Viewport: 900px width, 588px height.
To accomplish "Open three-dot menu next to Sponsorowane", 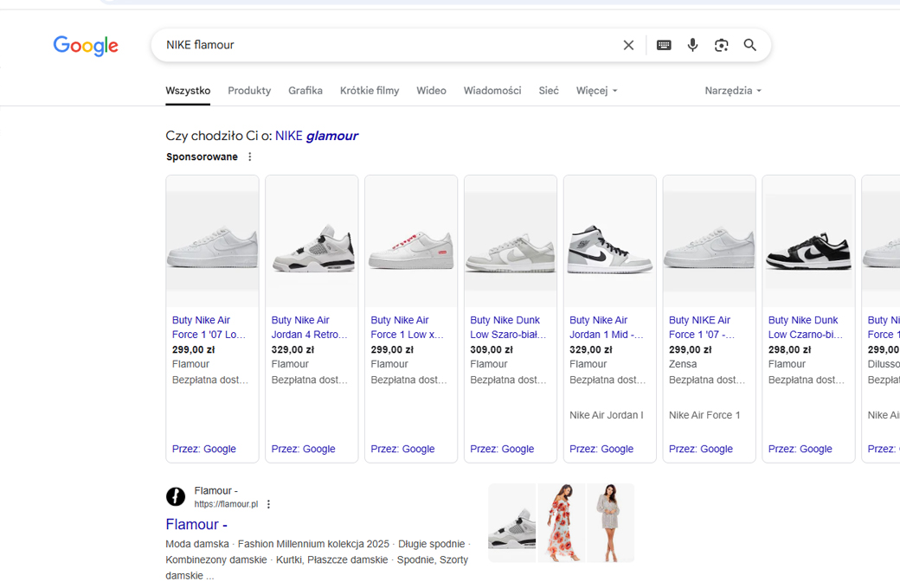I will [250, 157].
